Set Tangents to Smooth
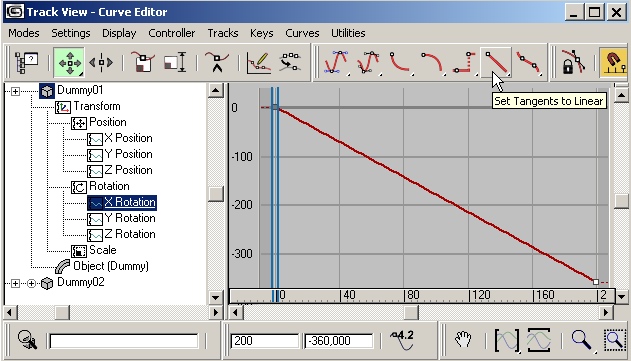The image size is (631, 361). click(528, 62)
